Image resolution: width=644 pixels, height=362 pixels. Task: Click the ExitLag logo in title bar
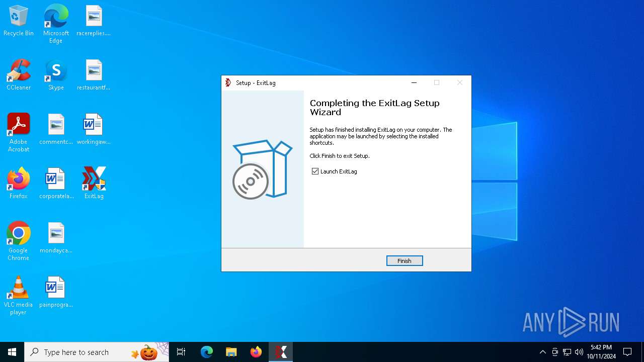tap(228, 83)
